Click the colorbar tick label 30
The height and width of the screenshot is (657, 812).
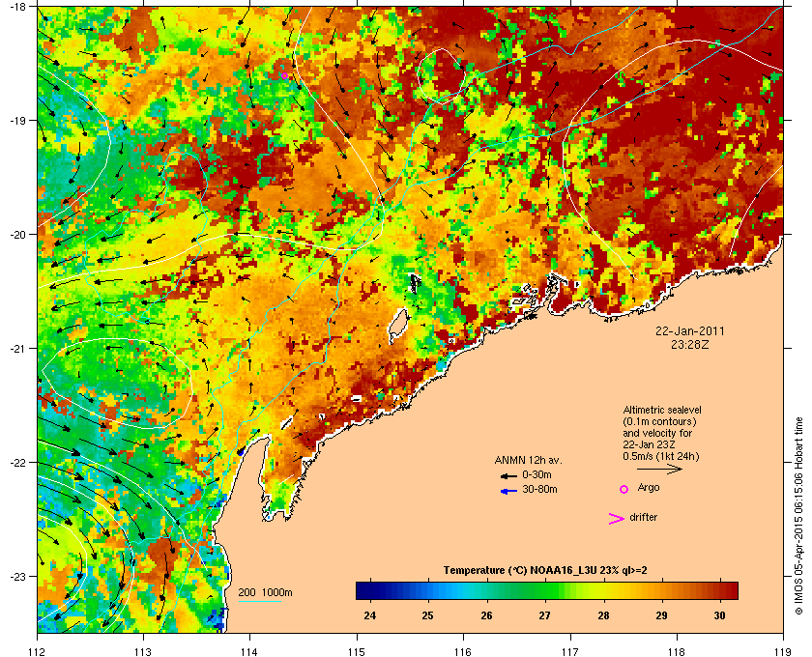(720, 615)
